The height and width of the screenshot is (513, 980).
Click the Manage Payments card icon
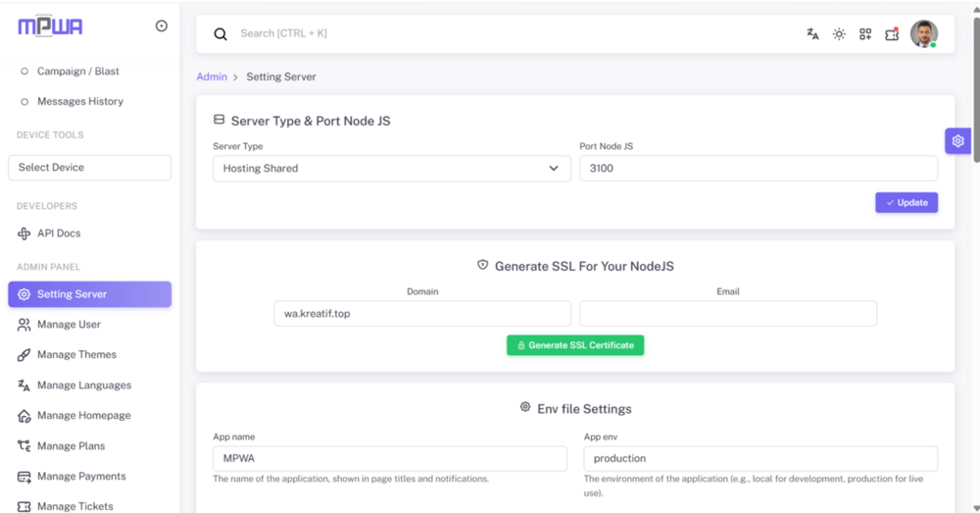[x=24, y=477]
